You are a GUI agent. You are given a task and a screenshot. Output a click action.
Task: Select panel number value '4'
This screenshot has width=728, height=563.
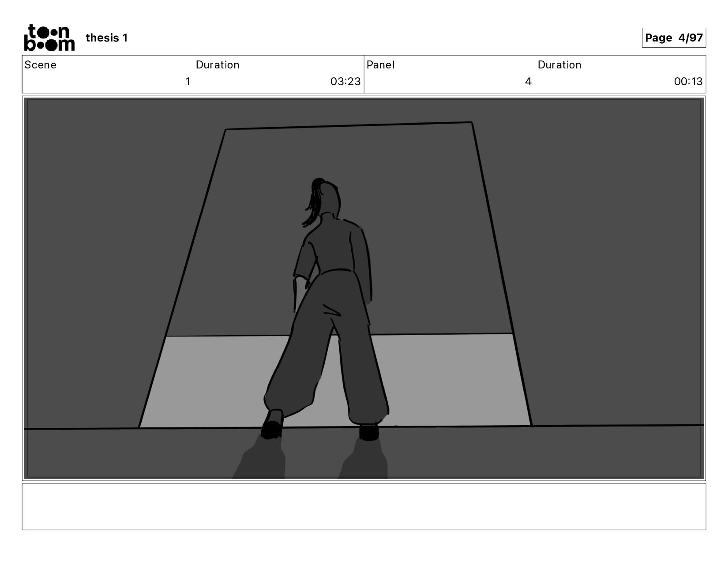point(528,82)
